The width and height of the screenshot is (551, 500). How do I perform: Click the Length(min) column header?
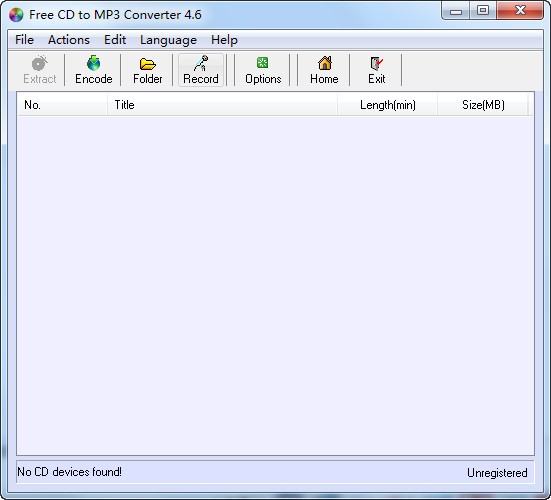tap(388, 105)
